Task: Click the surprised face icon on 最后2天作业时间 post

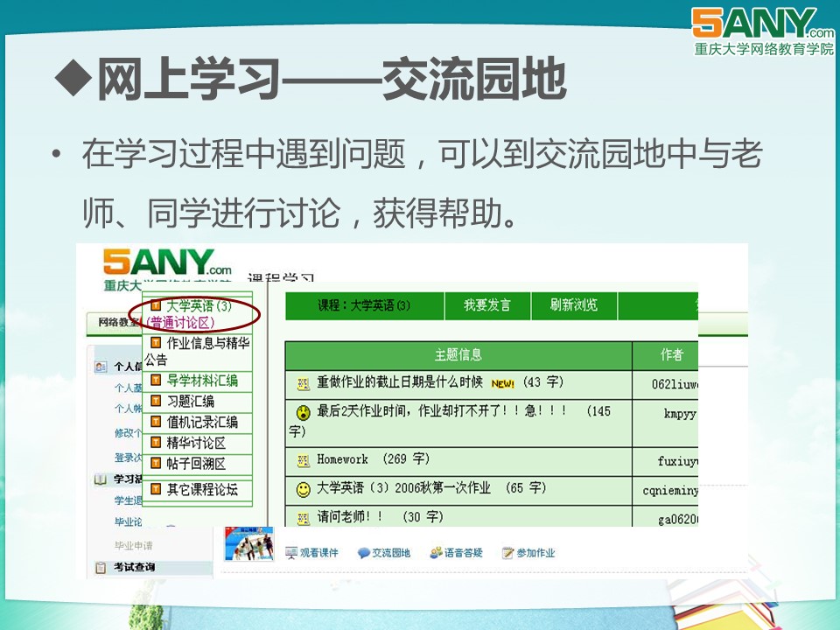Action: (x=303, y=412)
